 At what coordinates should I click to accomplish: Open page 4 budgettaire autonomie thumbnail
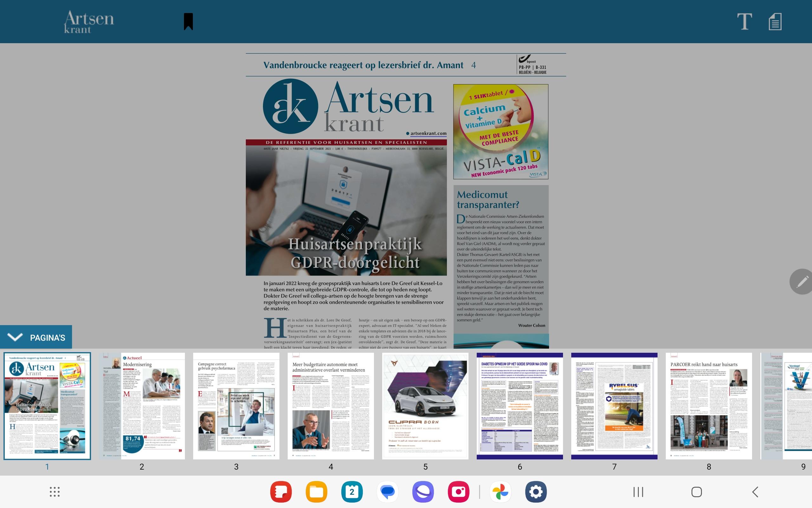pyautogui.click(x=331, y=406)
